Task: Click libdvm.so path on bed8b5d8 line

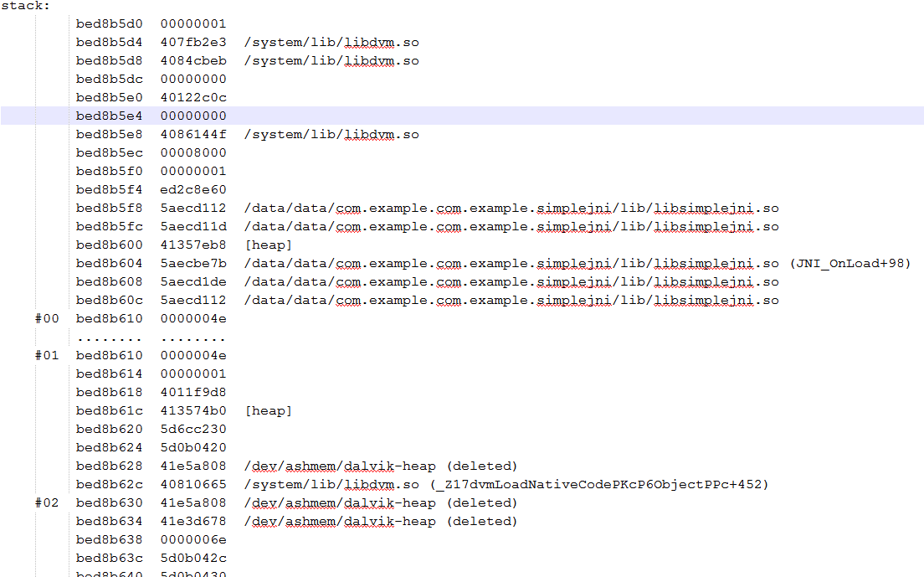Action: pos(331,60)
